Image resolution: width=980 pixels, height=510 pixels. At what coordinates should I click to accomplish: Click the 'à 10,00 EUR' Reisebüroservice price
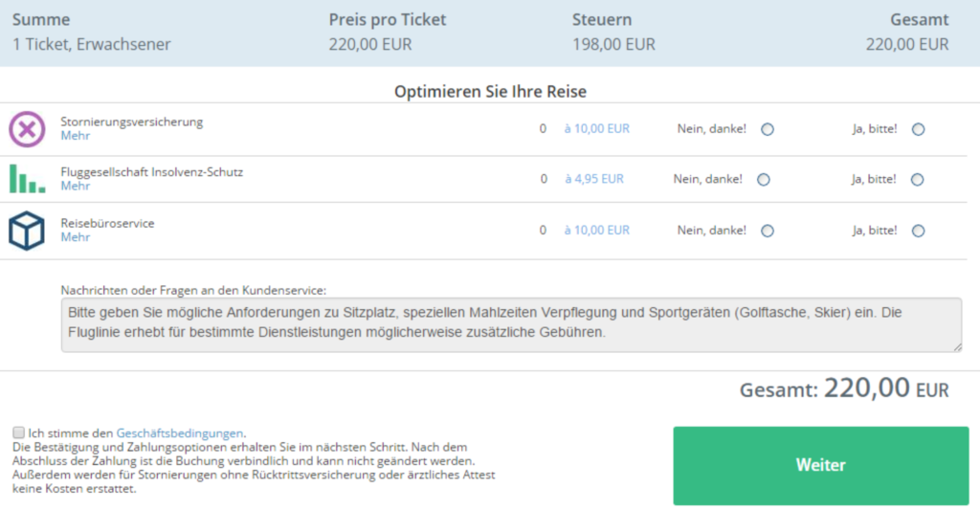tap(596, 231)
